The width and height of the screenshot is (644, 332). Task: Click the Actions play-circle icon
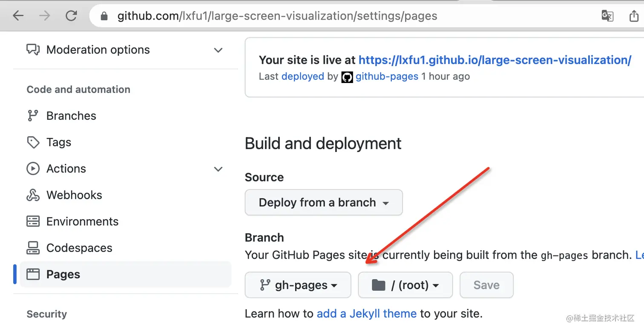33,169
